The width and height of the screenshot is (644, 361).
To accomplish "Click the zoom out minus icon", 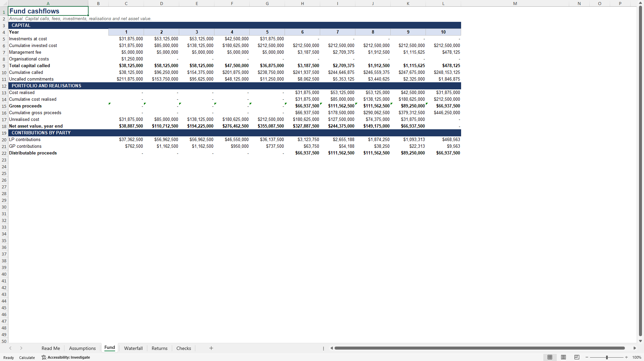I will tap(587, 357).
